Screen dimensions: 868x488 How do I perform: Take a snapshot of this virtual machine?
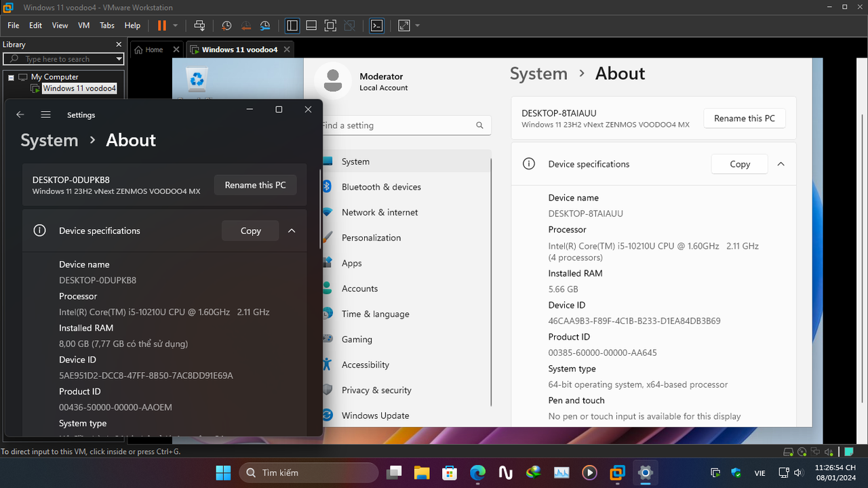point(226,26)
